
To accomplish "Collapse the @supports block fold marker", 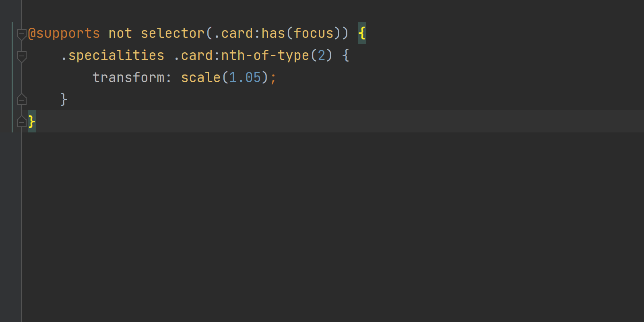I will (x=22, y=34).
